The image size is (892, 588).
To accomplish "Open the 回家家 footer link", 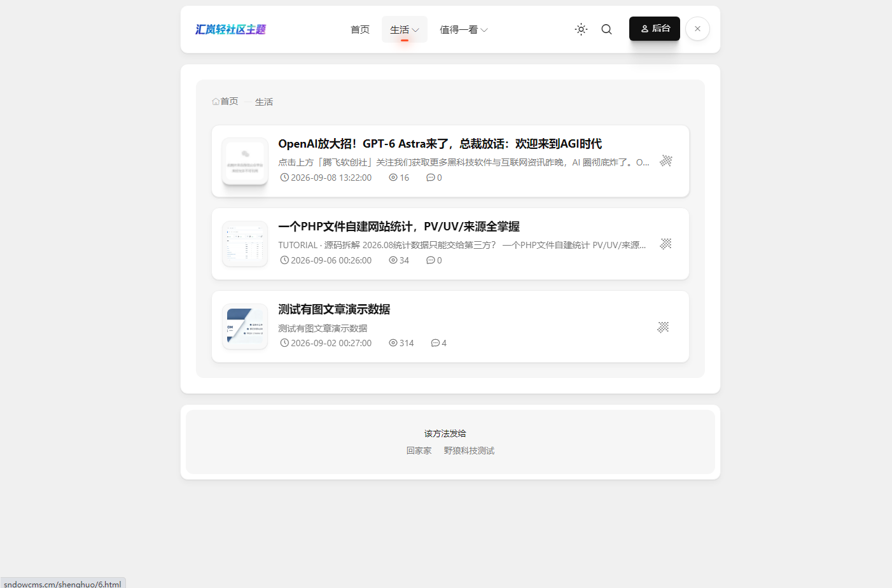I will click(419, 451).
